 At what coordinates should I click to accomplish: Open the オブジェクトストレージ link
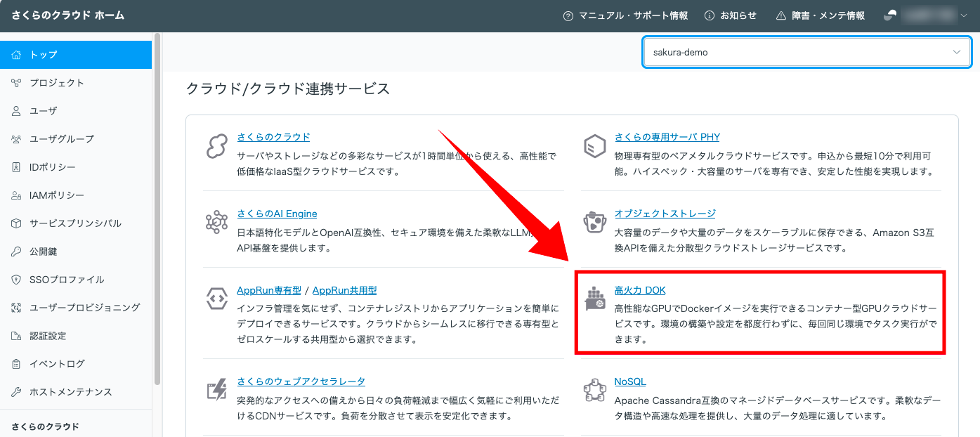[665, 214]
